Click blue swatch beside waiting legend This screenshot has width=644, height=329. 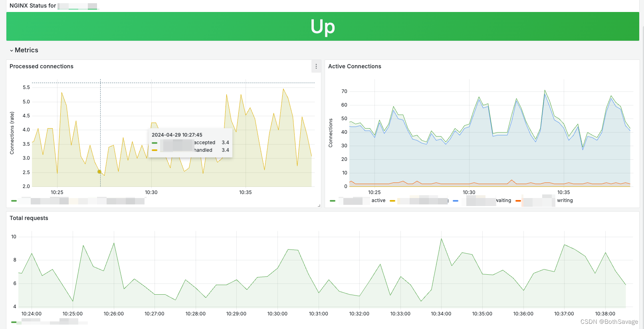(456, 201)
